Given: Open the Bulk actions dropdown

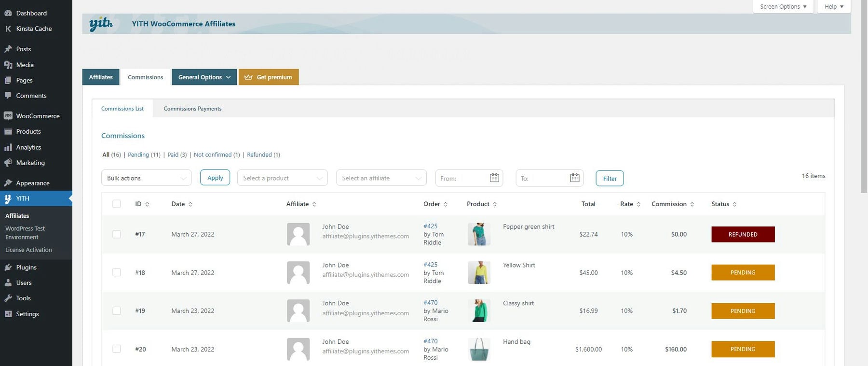Looking at the screenshot, I should (146, 178).
